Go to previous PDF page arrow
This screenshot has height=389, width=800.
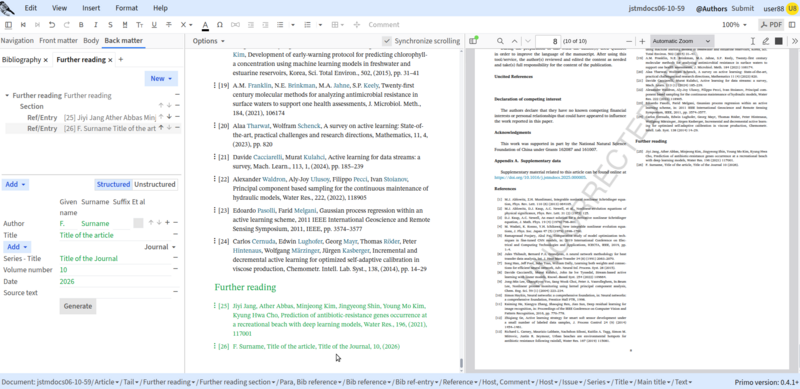pyautogui.click(x=514, y=41)
